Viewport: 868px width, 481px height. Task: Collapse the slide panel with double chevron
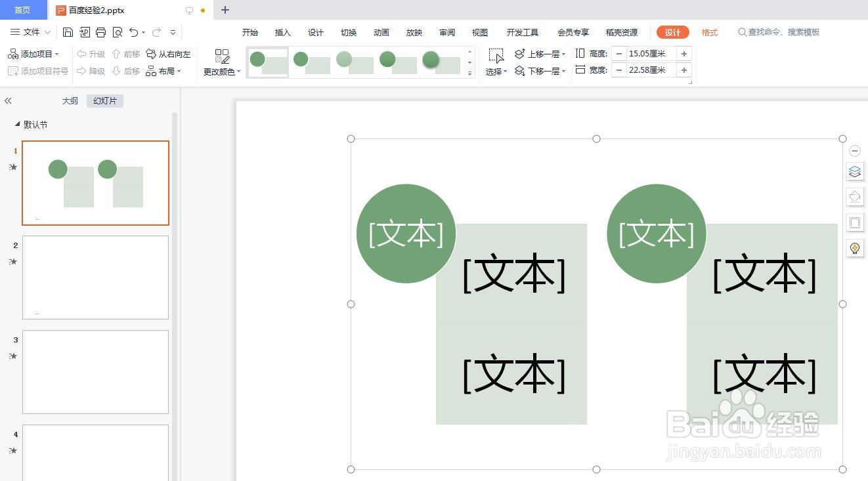pyautogui.click(x=8, y=101)
